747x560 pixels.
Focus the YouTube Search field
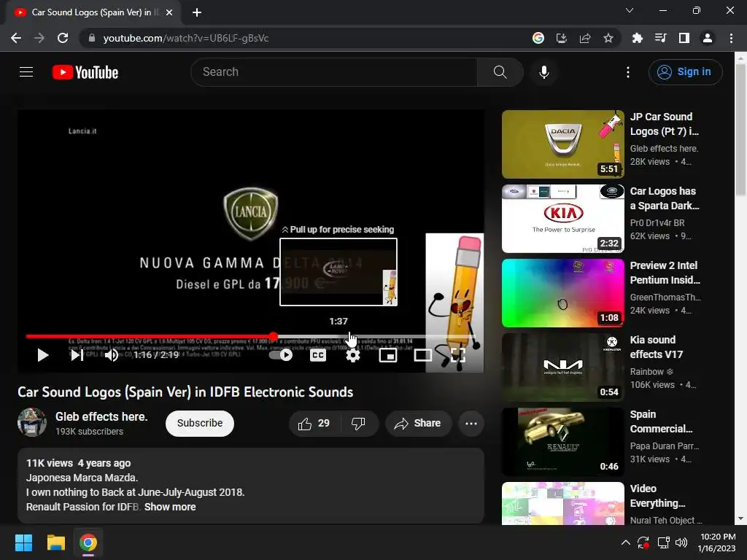pos(334,72)
